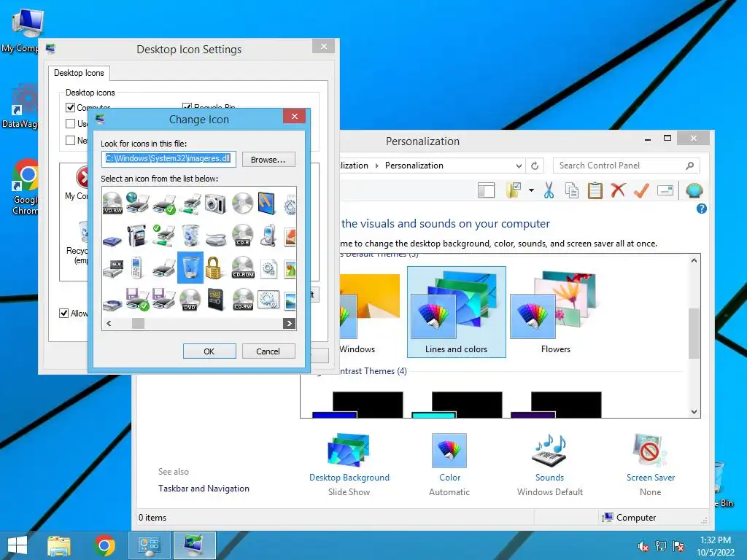Choose the CD-R disc icon
This screenshot has width=747, height=560.
point(242,236)
